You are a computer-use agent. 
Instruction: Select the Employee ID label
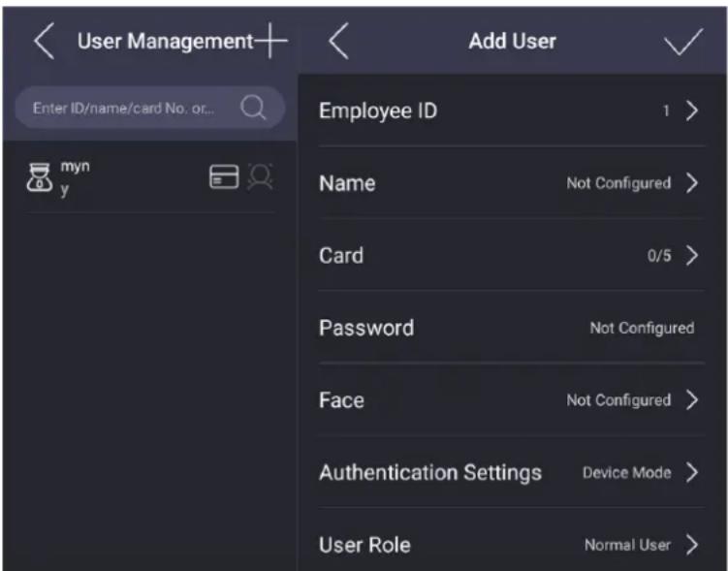[x=378, y=111]
